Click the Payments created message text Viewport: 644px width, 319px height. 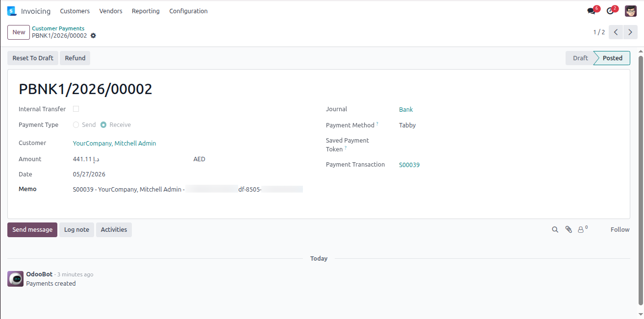pos(51,284)
